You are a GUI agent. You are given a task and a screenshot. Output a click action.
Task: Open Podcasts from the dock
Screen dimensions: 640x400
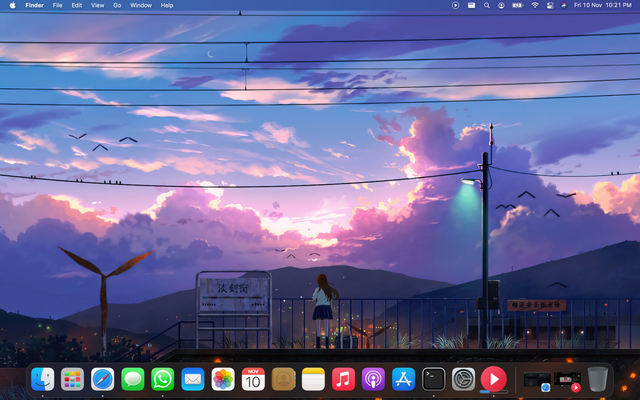point(373,379)
